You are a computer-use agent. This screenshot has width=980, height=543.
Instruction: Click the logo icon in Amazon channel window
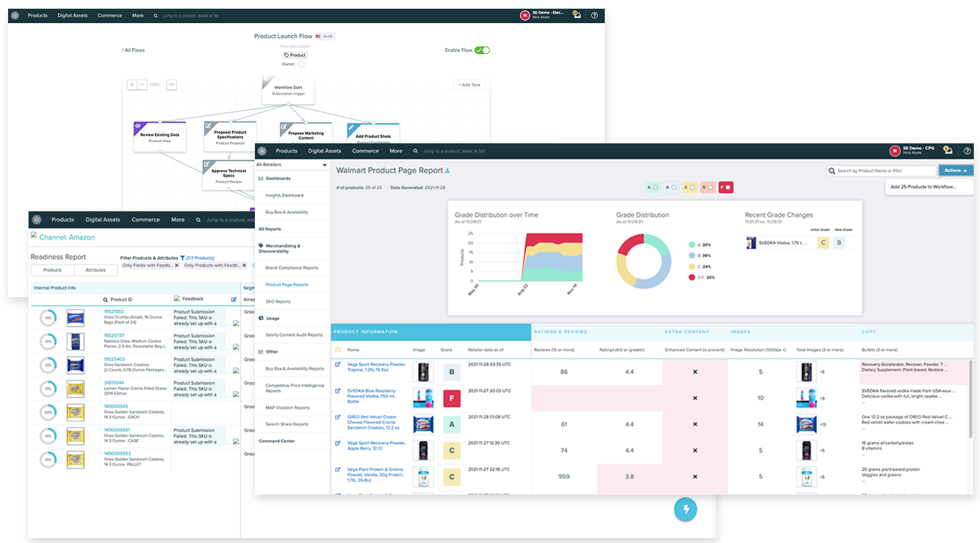click(37, 220)
